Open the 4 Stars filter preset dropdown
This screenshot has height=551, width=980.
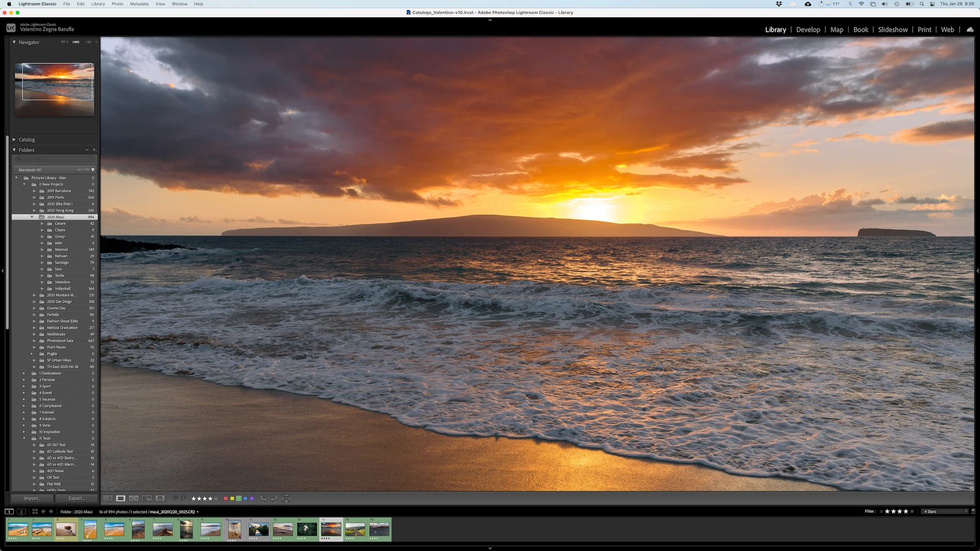[x=945, y=511]
